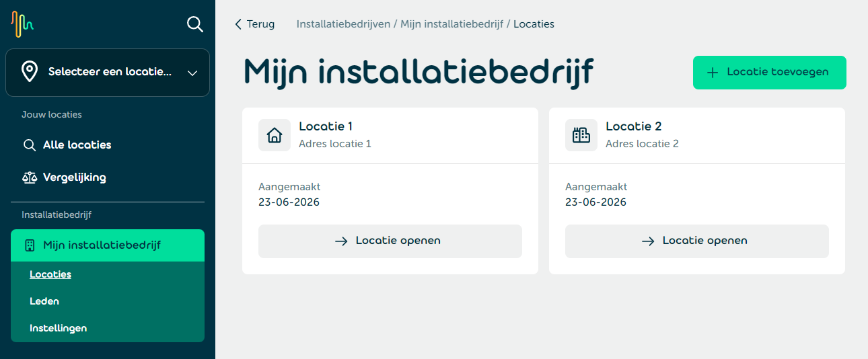This screenshot has width=868, height=359.
Task: Click arrow icon in Locatie 2 open button
Action: [648, 241]
